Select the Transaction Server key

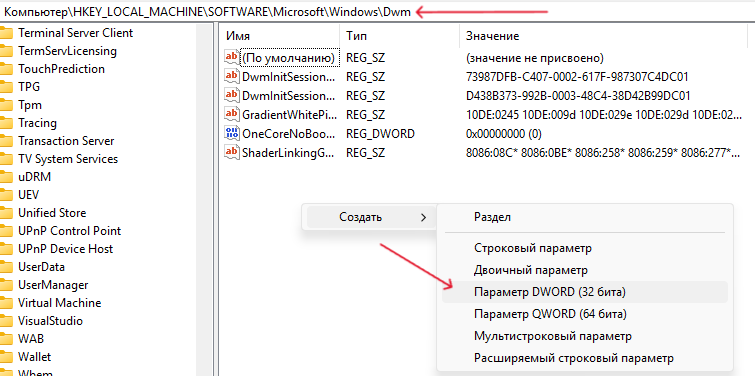click(x=66, y=141)
